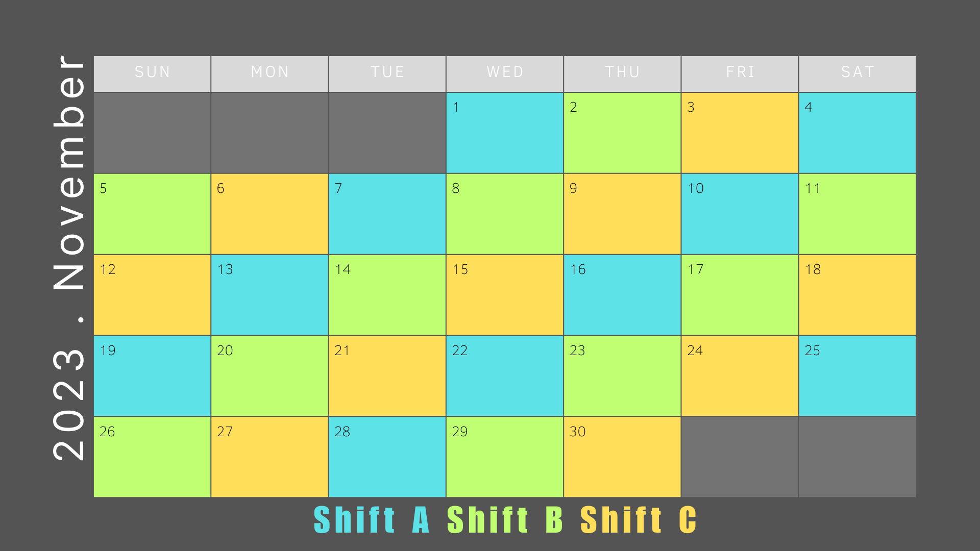Select the yellow November 30 cell
This screenshot has width=980, height=551.
coord(622,457)
